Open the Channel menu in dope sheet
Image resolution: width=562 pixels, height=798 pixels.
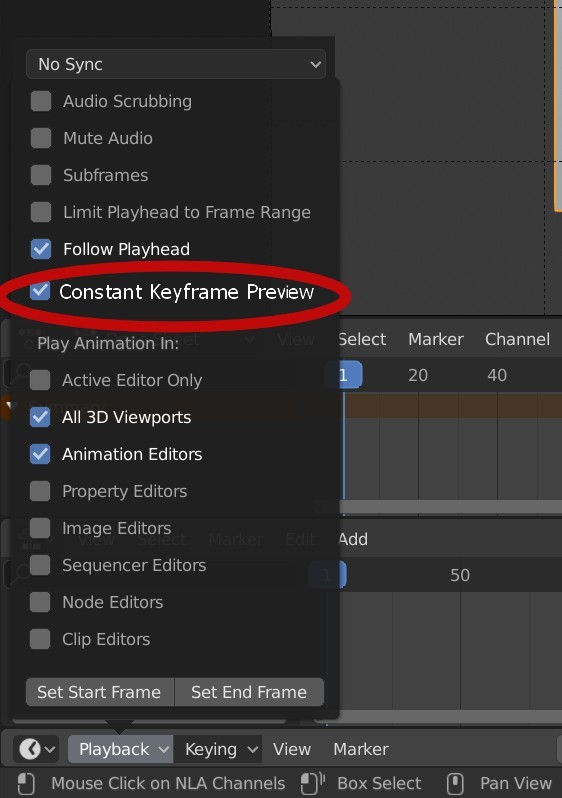pyautogui.click(x=517, y=339)
